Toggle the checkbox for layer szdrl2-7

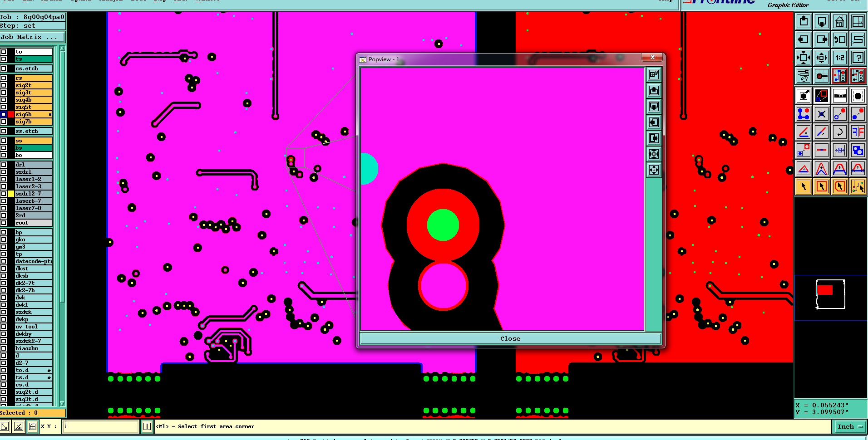4,194
